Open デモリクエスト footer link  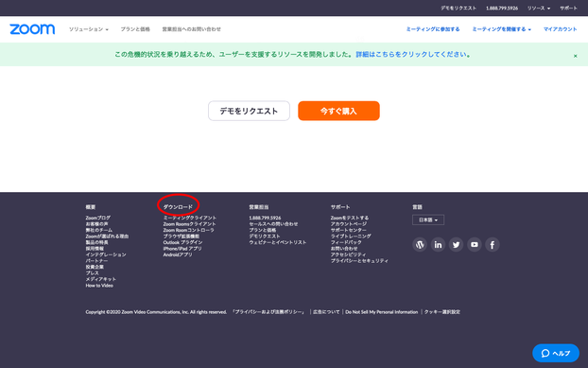pyautogui.click(x=265, y=237)
